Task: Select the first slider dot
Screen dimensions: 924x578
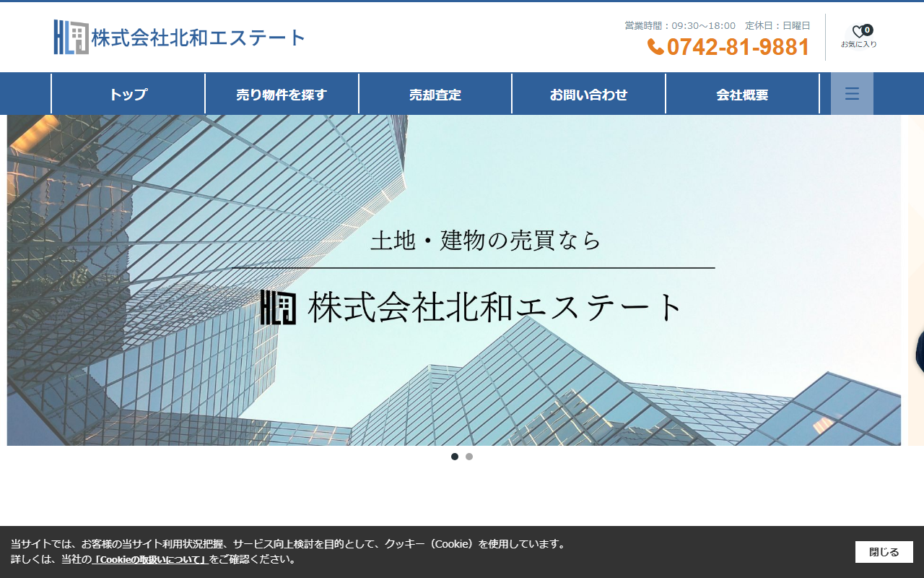Action: pyautogui.click(x=455, y=457)
